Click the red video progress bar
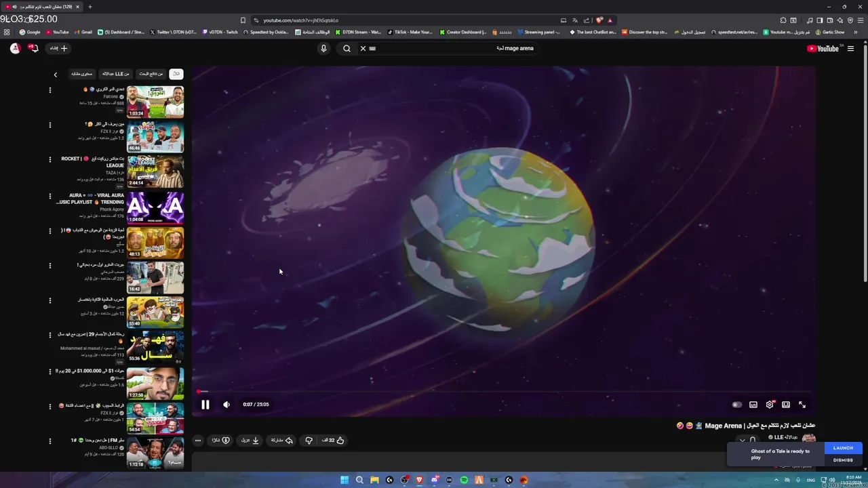Viewport: 868px width, 488px height. click(x=503, y=392)
